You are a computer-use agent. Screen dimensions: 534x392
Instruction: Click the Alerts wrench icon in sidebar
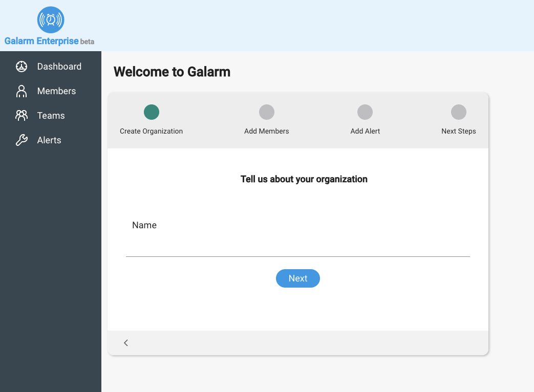(22, 140)
